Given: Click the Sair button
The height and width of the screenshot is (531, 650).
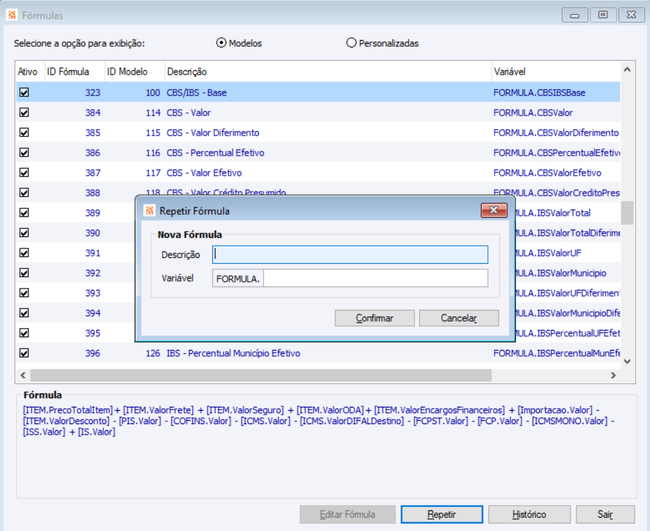Looking at the screenshot, I should [x=605, y=514].
